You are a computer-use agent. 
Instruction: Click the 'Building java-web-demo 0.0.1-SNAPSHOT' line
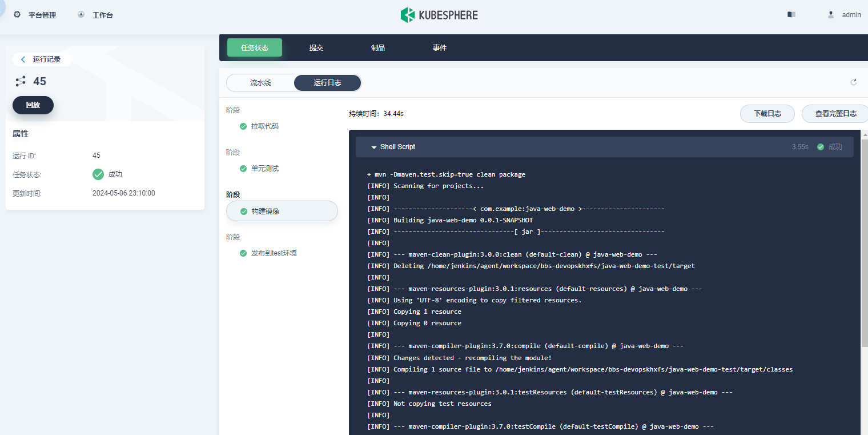(450, 220)
